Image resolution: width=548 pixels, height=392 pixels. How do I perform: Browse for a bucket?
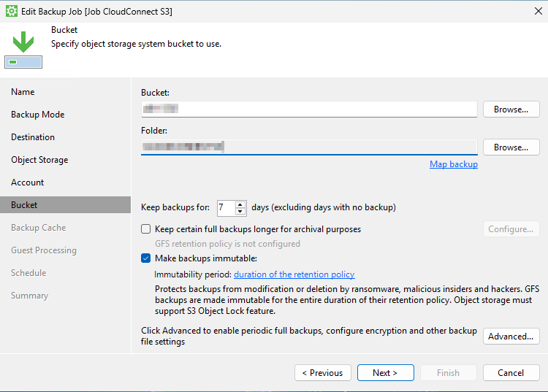click(x=511, y=109)
